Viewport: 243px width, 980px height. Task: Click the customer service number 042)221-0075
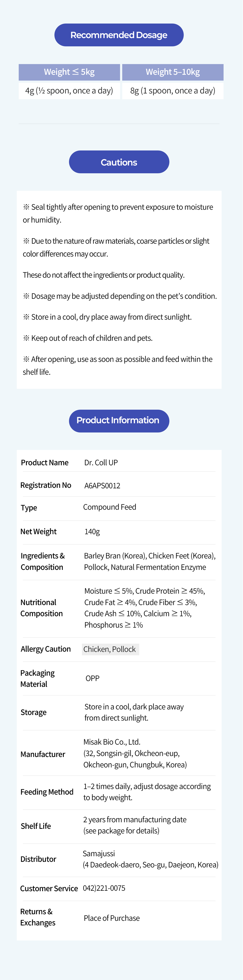[x=104, y=888]
